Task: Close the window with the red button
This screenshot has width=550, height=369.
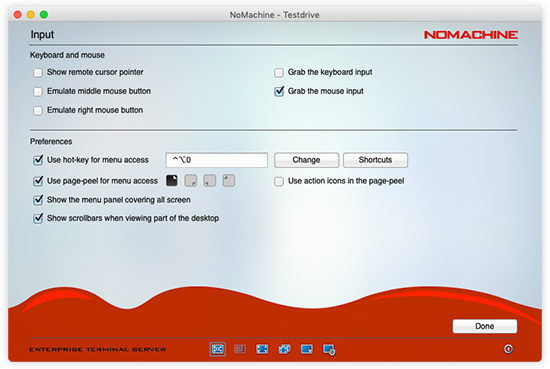Action: pos(18,14)
